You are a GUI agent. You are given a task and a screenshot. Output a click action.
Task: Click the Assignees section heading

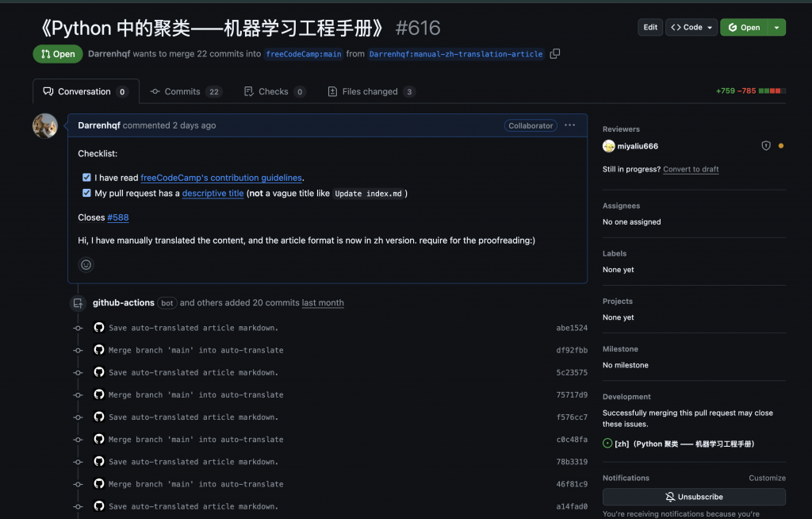click(x=621, y=206)
